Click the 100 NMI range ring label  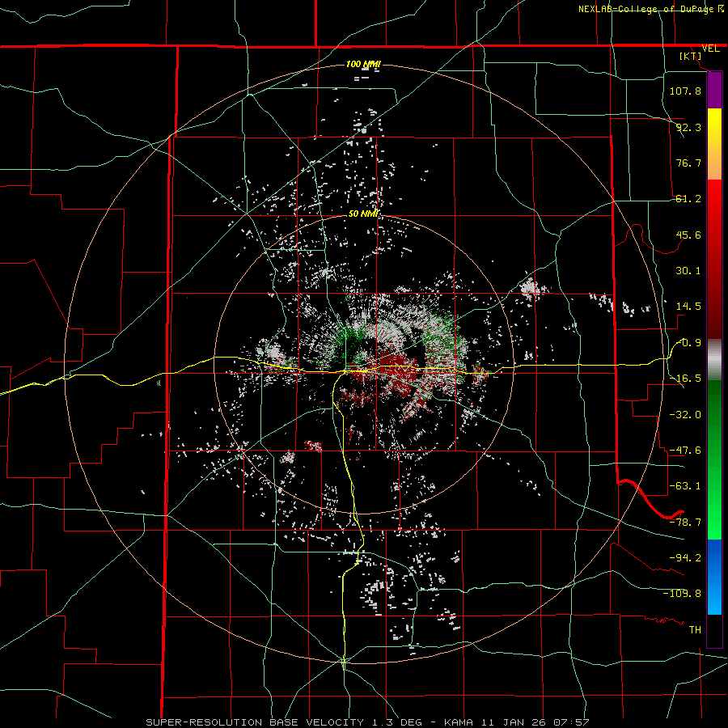pos(363,64)
